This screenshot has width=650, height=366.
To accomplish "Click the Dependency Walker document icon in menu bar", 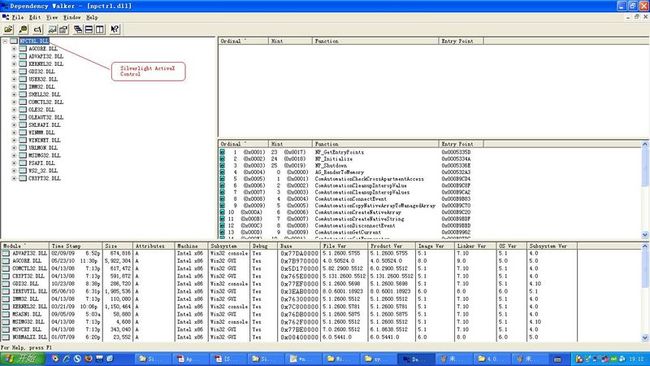I will (5, 17).
